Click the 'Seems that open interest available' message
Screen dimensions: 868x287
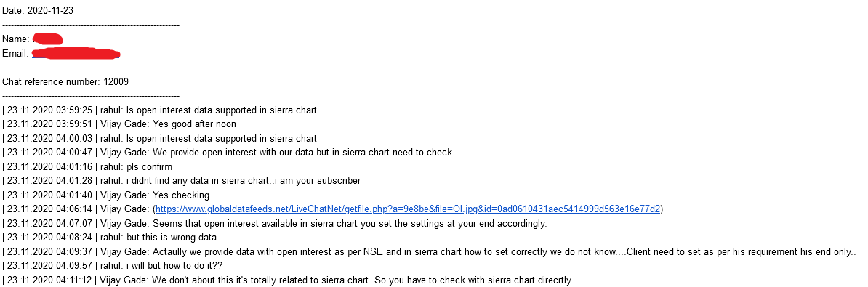click(x=275, y=223)
